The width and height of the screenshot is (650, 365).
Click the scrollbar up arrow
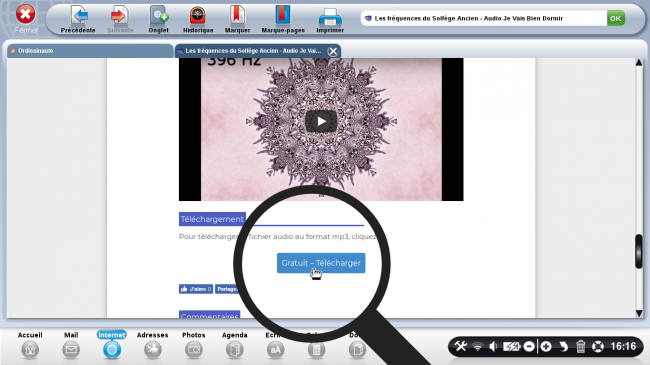[639, 63]
